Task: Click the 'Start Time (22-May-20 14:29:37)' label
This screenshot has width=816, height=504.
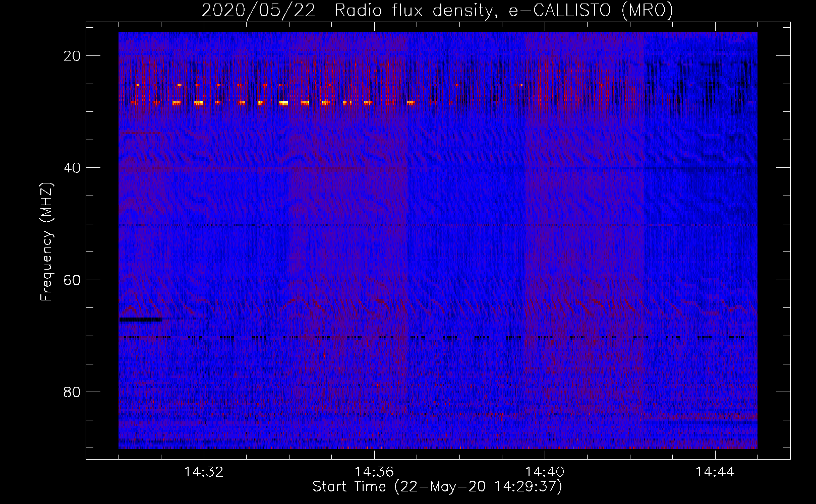Action: click(437, 487)
